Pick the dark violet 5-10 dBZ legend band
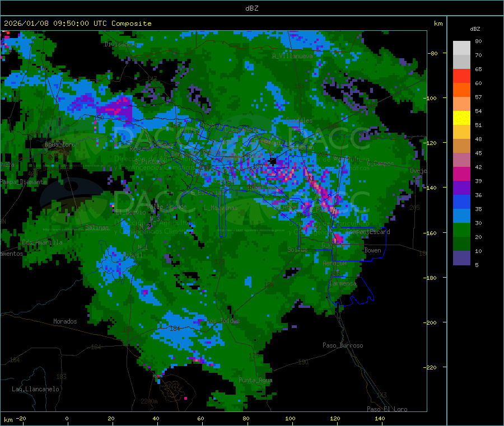 click(461, 258)
